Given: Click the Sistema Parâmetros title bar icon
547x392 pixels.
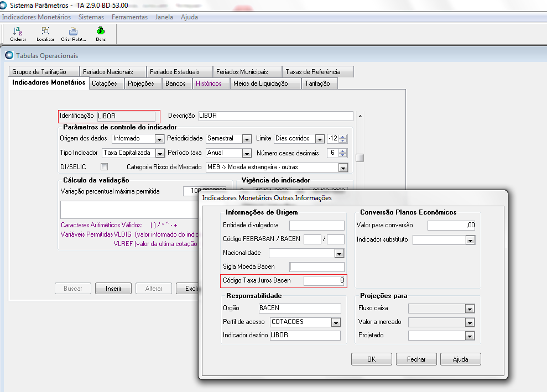Looking at the screenshot, I should pos(3,5).
